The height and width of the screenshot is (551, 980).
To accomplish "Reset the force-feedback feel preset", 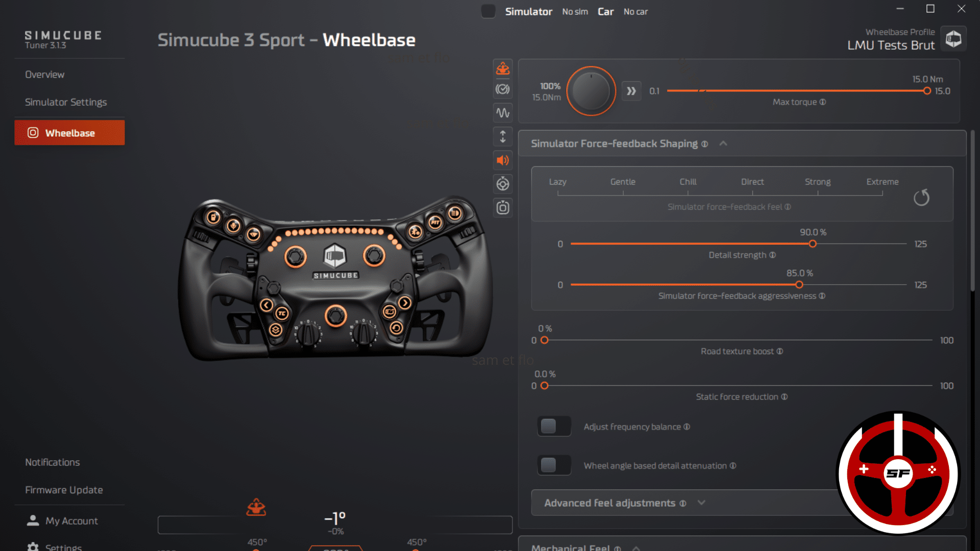I will [x=921, y=197].
